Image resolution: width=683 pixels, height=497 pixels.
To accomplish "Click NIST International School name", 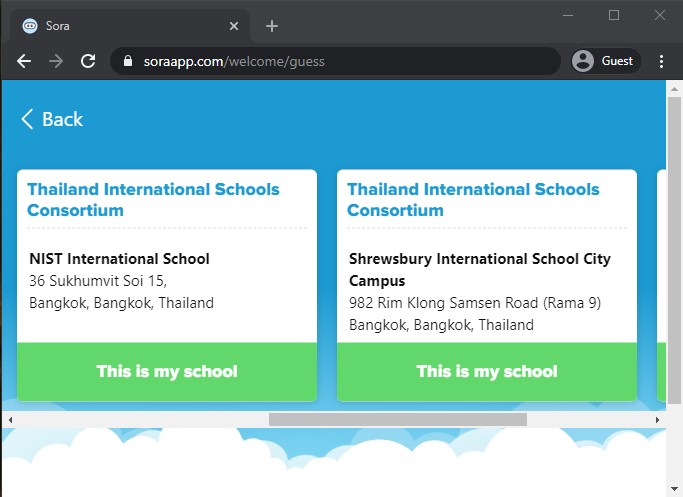I will 119,259.
